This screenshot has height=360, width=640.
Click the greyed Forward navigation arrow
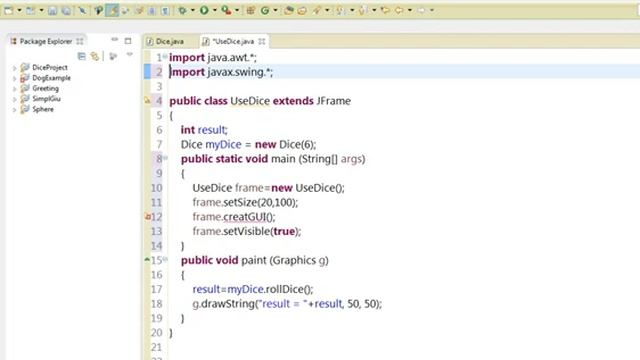tap(421, 10)
